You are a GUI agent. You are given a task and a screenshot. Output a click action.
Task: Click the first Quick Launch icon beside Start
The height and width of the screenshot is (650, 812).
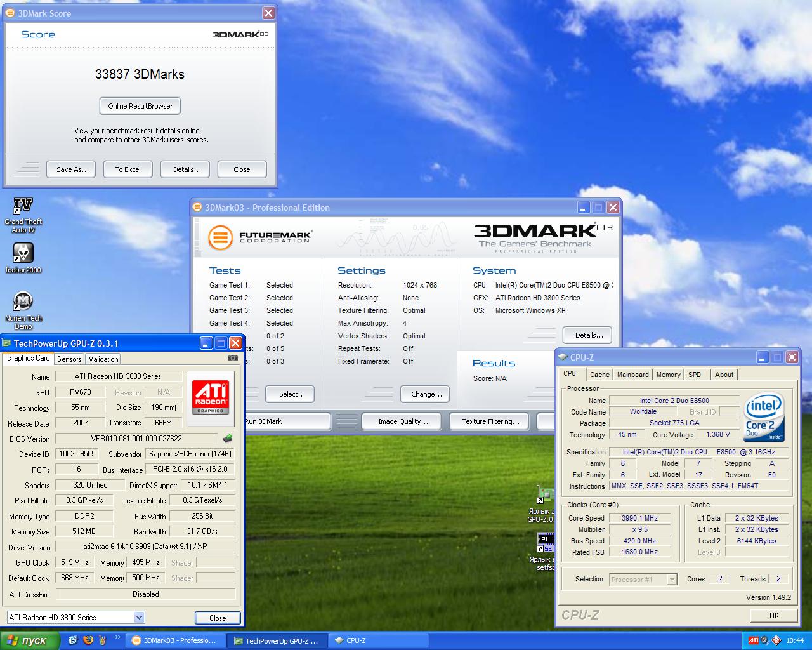click(x=74, y=640)
